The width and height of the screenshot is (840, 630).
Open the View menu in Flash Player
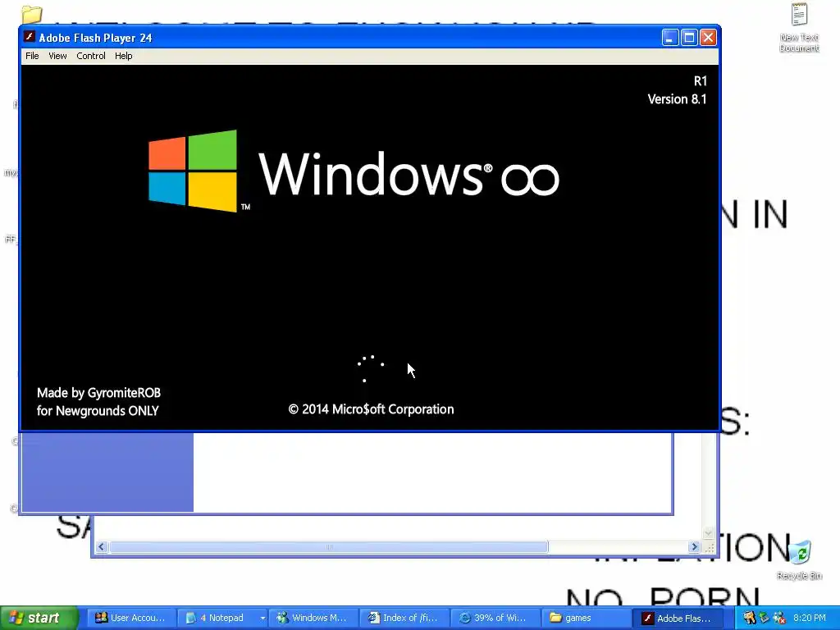point(57,56)
